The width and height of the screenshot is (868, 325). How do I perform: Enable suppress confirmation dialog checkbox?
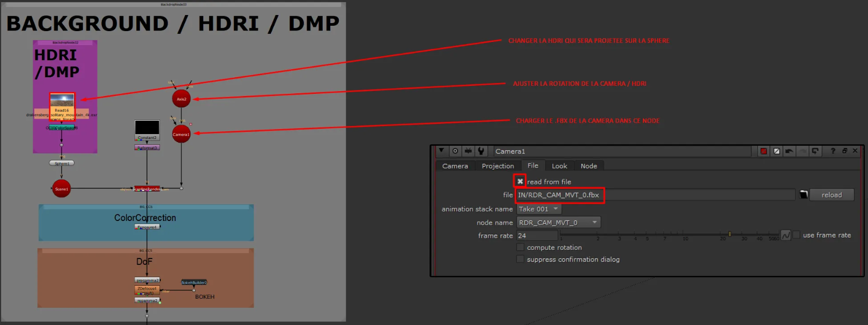520,259
